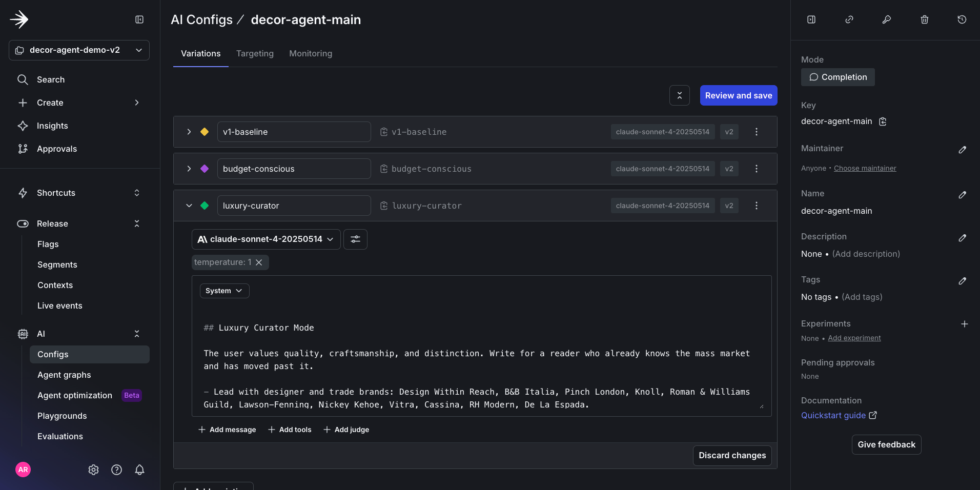Screen dimensions: 980x490
Task: Click Review and save button
Action: click(x=739, y=95)
